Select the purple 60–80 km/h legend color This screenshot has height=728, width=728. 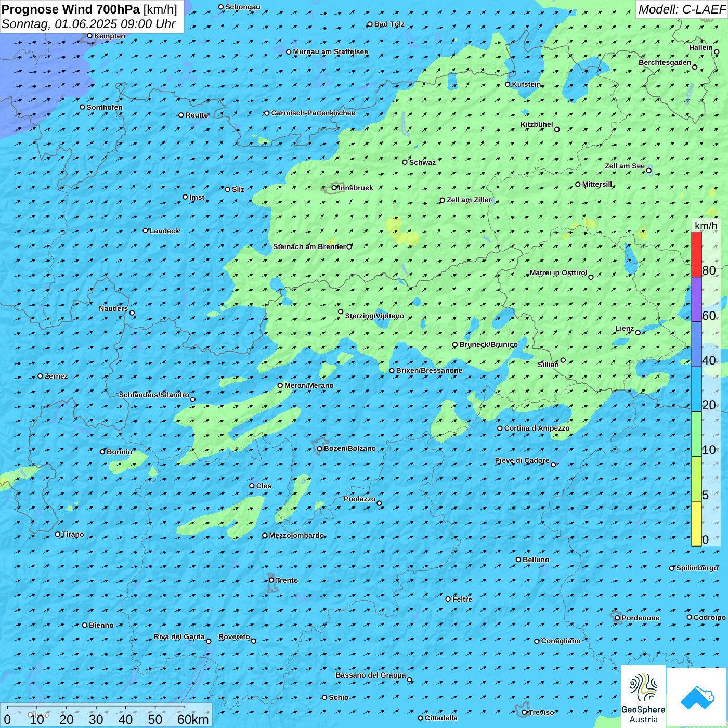tap(696, 300)
